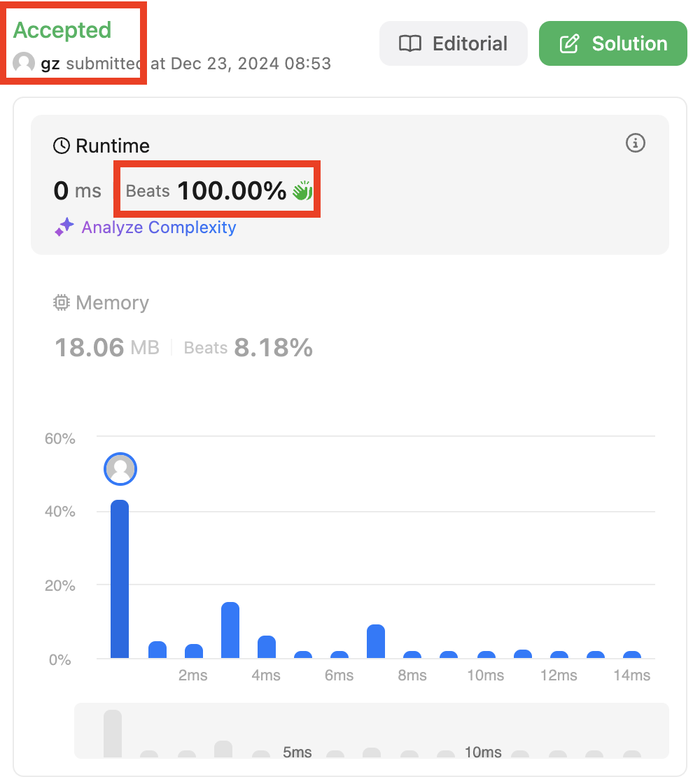Screen dimensions: 700x784
Task: Select the Runtime stats card
Action: click(x=350, y=185)
